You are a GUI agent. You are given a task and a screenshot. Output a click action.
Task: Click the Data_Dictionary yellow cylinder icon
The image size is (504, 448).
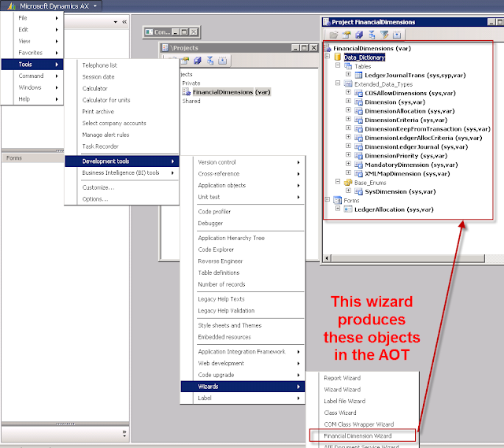coord(338,57)
